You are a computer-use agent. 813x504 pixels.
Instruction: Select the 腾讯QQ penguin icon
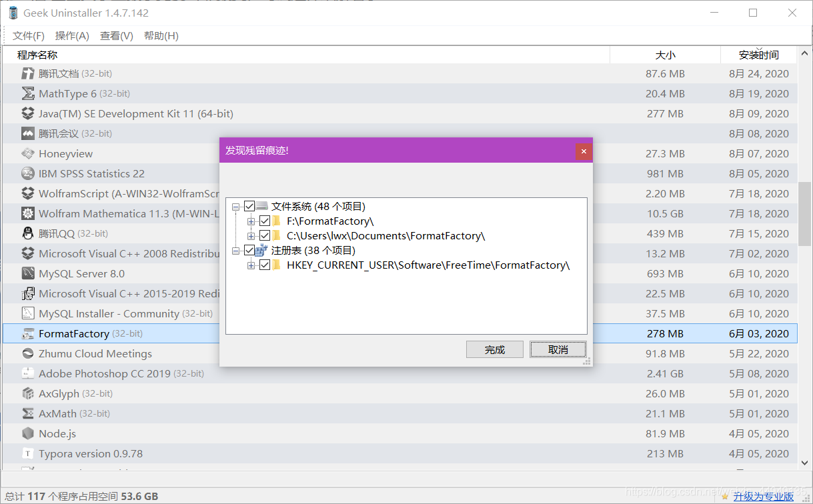coord(27,233)
